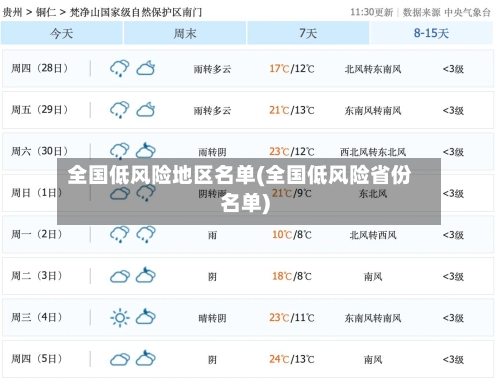This screenshot has width=500, height=383.
Task: Click overcast night icon for 周二（3日）
Action: click(x=146, y=275)
